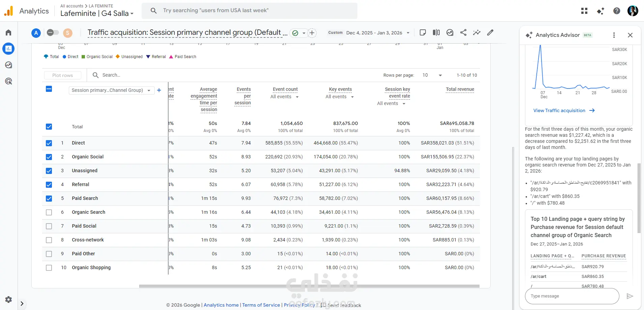644x310 pixels.
Task: Click the table horizontal scrollbar
Action: [309, 286]
